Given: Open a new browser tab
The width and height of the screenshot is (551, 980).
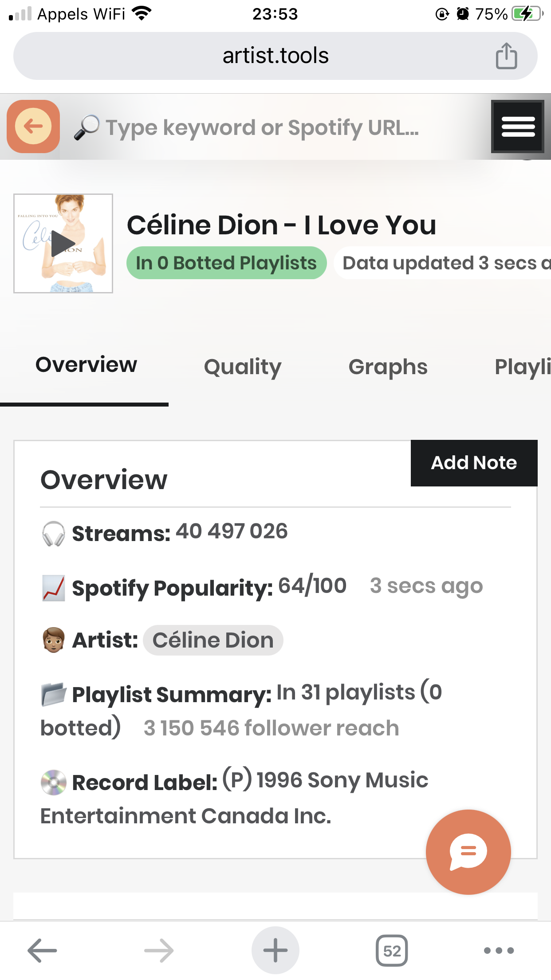Looking at the screenshot, I should pyautogui.click(x=275, y=950).
